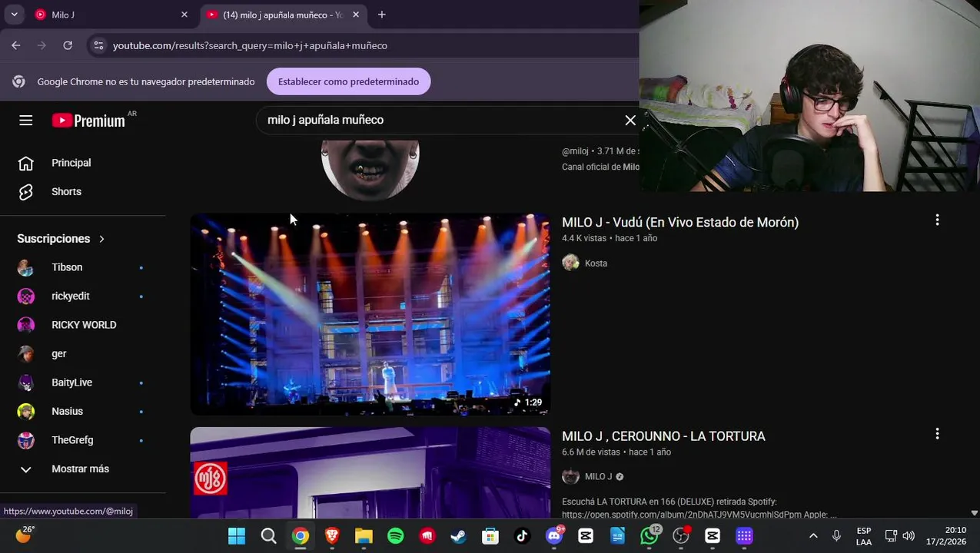
Task: Open the YouTube hamburger guide menu
Action: (x=25, y=120)
